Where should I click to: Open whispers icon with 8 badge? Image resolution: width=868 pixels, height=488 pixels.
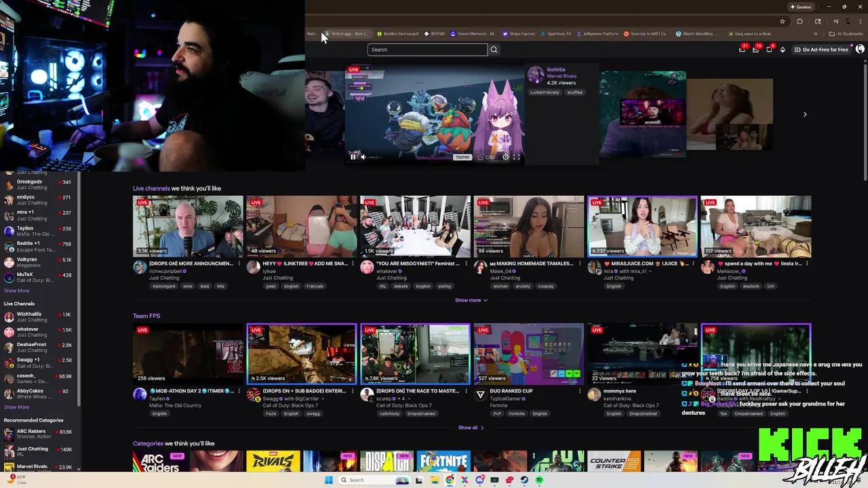(x=769, y=49)
